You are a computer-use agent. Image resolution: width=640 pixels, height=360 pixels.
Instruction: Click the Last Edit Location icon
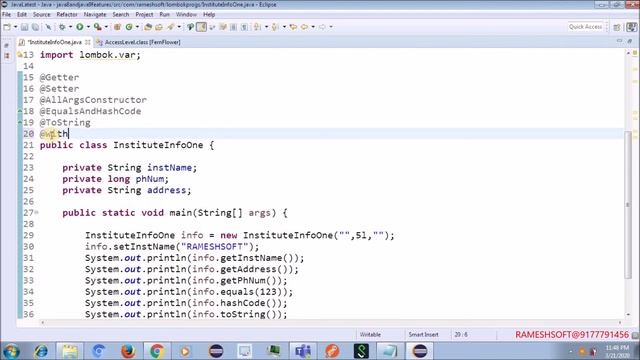(x=293, y=27)
